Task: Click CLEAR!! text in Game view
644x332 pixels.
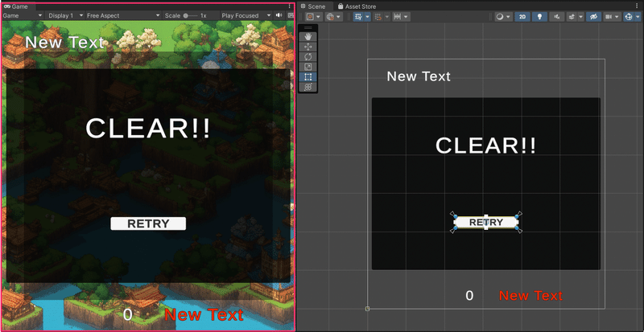Action: click(148, 128)
